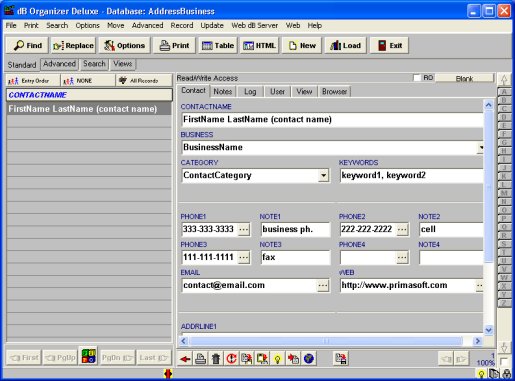This screenshot has width=515, height=381.
Task: Click the NONE sort button
Action: click(x=88, y=81)
